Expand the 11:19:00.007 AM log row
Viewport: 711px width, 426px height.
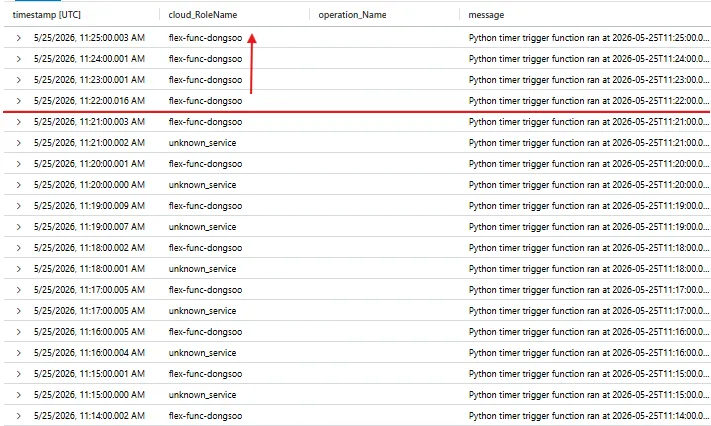(19, 227)
